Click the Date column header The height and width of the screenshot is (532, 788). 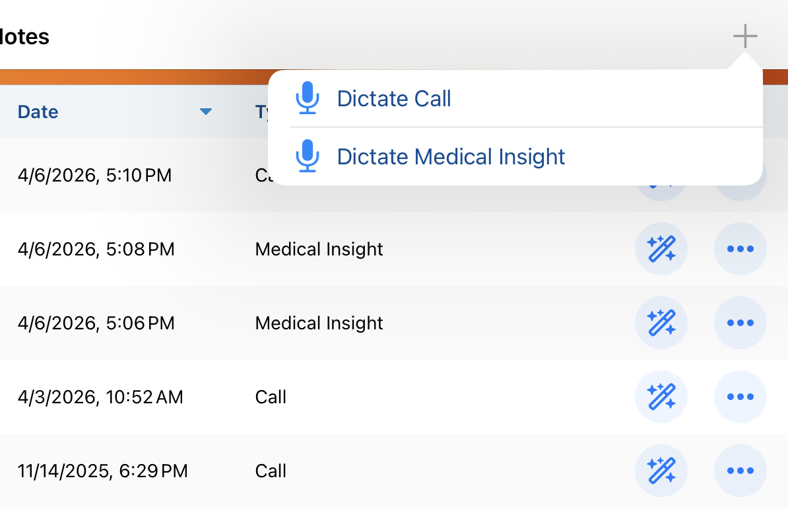38,112
